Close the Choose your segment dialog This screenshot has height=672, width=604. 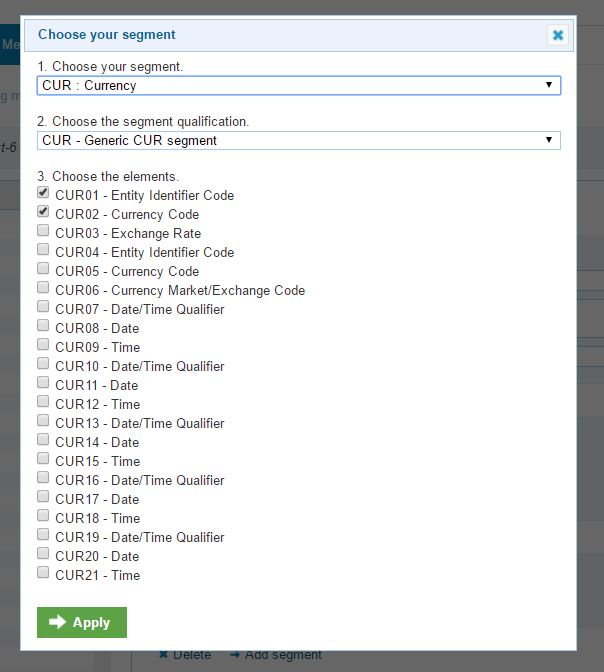click(558, 35)
